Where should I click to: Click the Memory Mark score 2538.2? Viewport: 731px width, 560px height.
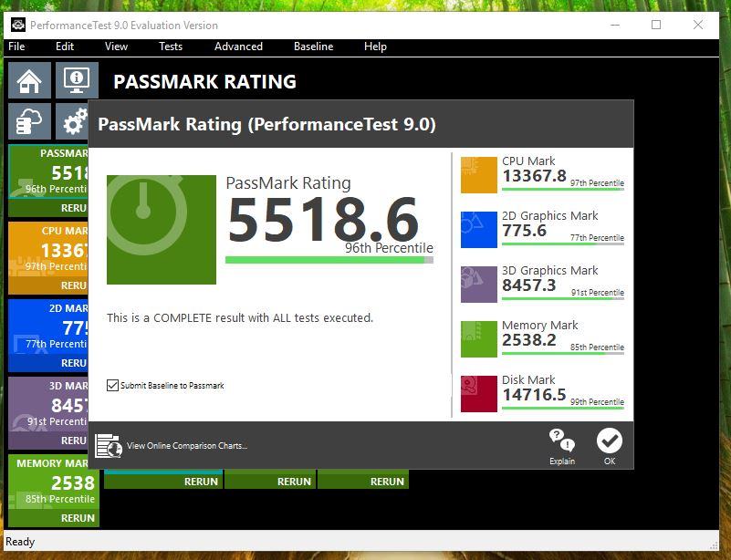click(529, 340)
